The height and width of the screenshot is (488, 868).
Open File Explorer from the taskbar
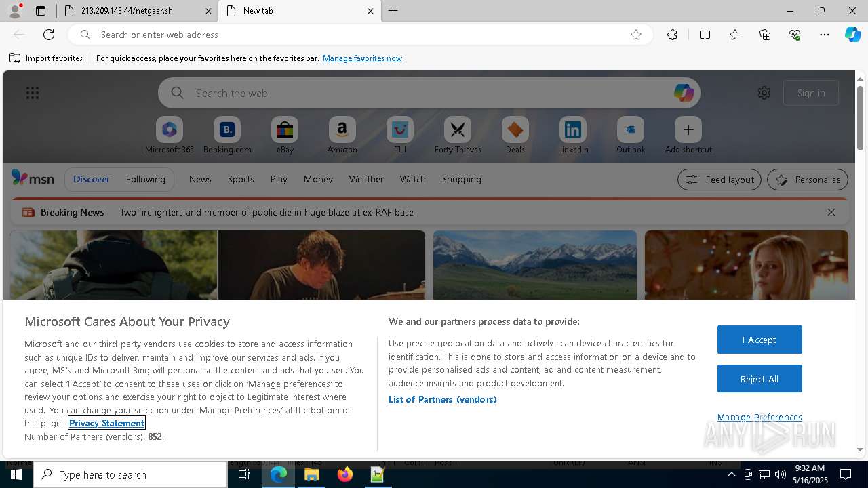pyautogui.click(x=312, y=474)
